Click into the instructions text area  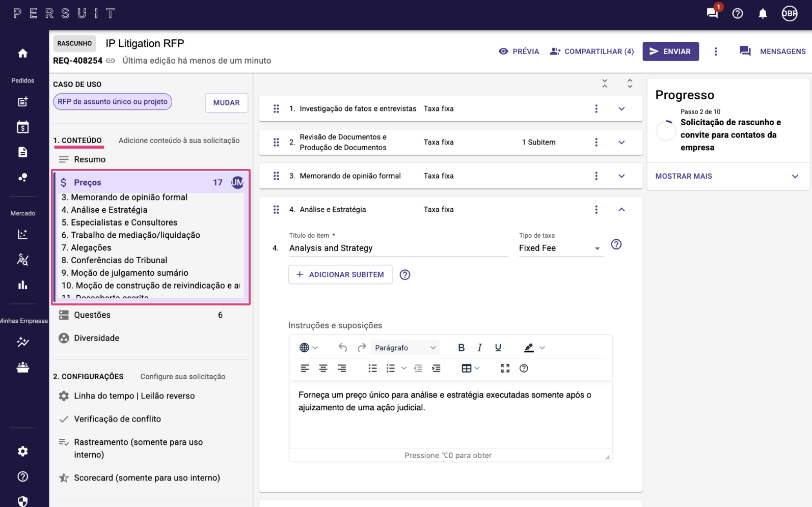pos(450,415)
